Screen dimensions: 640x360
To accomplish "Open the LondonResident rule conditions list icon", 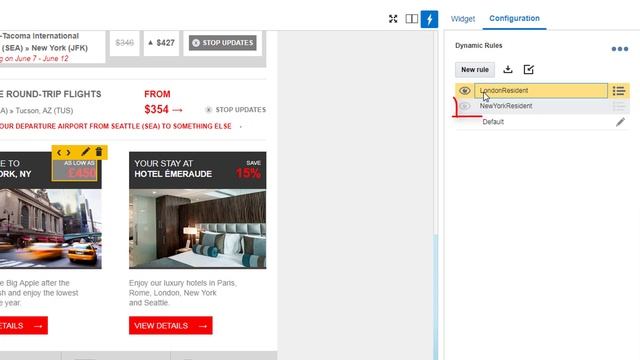I will click(x=619, y=91).
